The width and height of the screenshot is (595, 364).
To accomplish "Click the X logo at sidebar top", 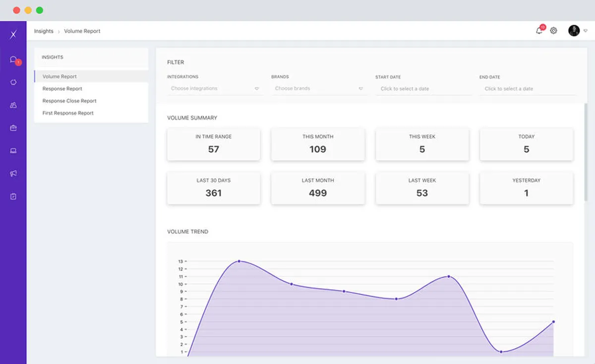I will click(13, 34).
